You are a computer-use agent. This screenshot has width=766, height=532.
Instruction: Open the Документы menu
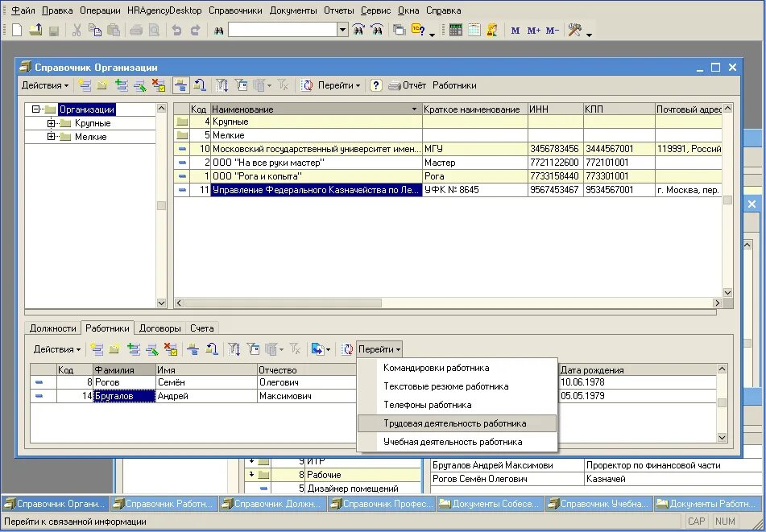(293, 10)
